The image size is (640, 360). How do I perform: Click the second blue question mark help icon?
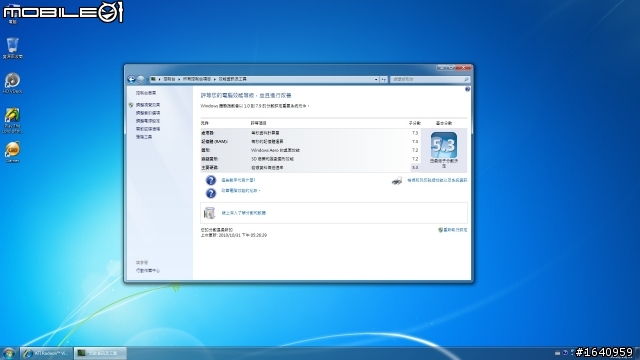(211, 193)
